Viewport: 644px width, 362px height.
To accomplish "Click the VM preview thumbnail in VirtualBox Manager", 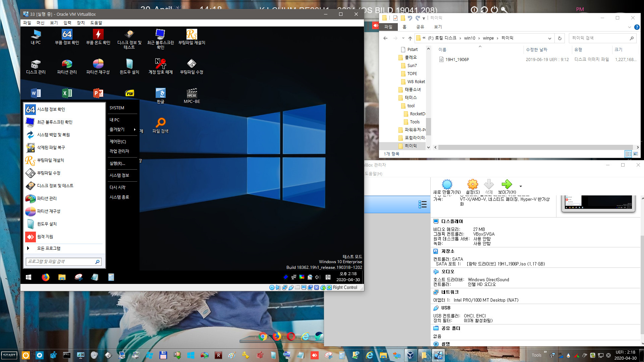I will [598, 203].
